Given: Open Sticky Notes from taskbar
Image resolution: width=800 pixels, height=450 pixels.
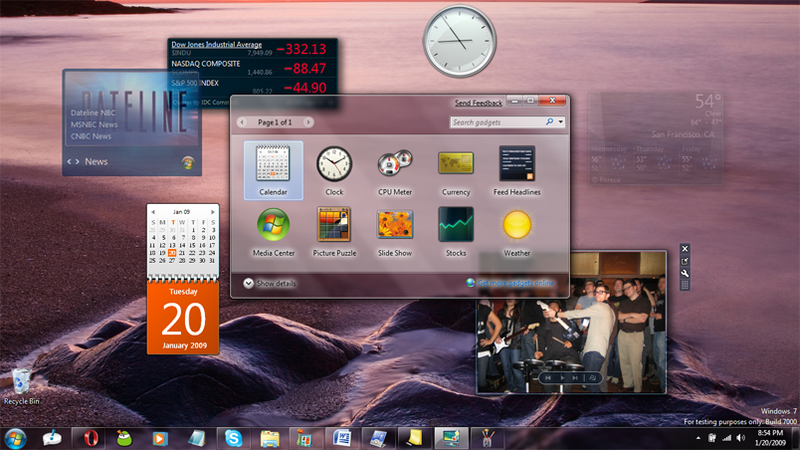Looking at the screenshot, I should [x=414, y=438].
